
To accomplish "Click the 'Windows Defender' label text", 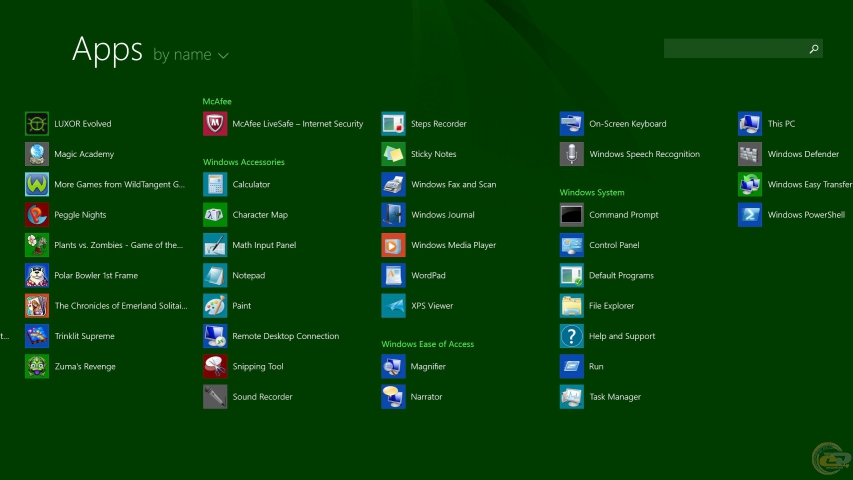I will click(x=803, y=154).
